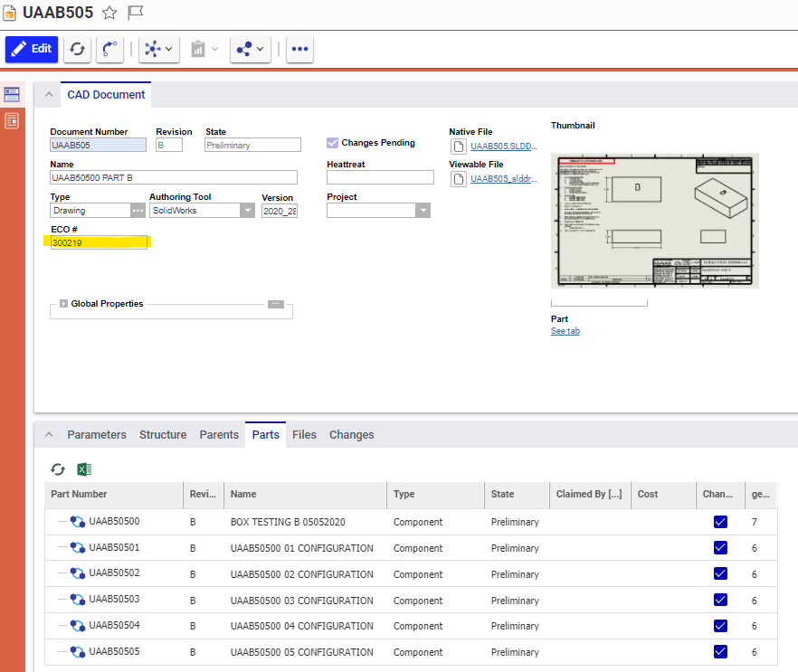Open the native file UAAB505.SLDD link
The image size is (798, 672).
tap(503, 147)
